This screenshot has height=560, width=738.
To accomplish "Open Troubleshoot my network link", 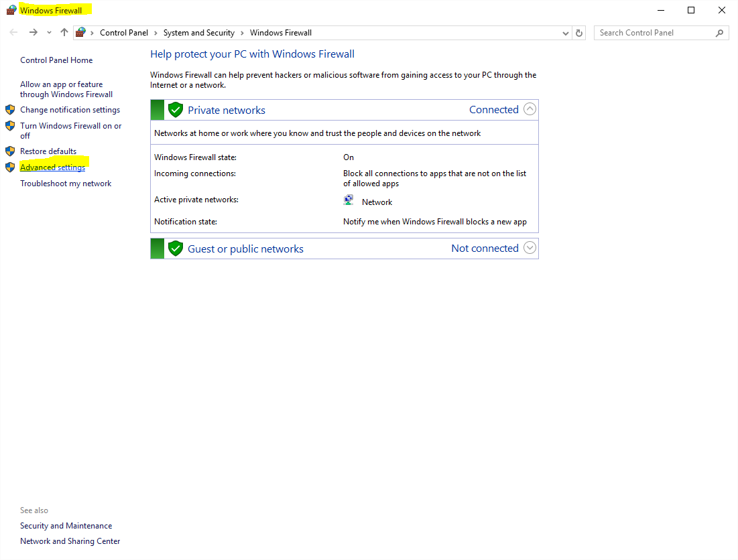I will pos(66,184).
